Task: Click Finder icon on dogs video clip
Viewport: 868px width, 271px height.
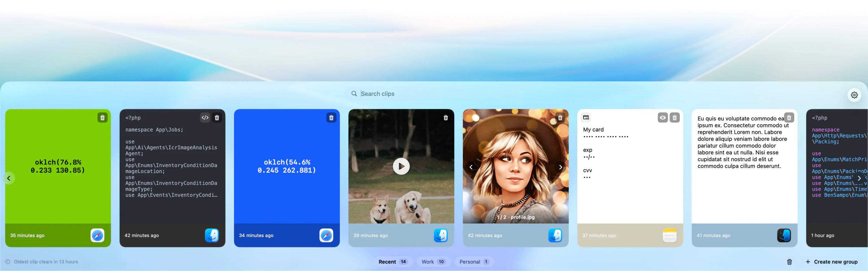Action: coord(441,235)
